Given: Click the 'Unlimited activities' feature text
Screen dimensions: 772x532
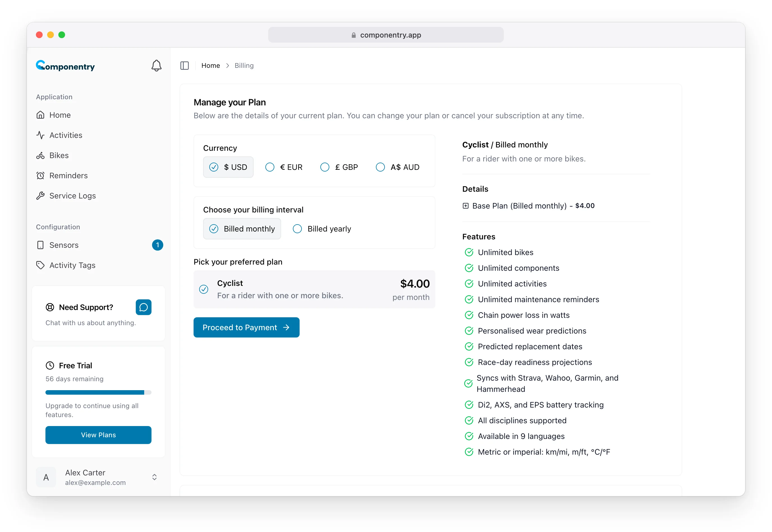Looking at the screenshot, I should (x=512, y=284).
